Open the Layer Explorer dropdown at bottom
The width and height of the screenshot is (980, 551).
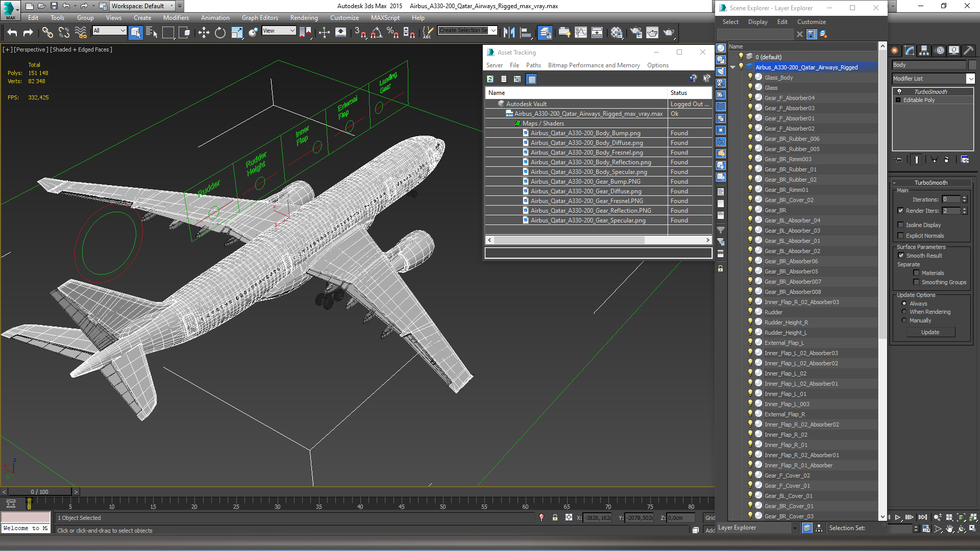pyautogui.click(x=794, y=528)
